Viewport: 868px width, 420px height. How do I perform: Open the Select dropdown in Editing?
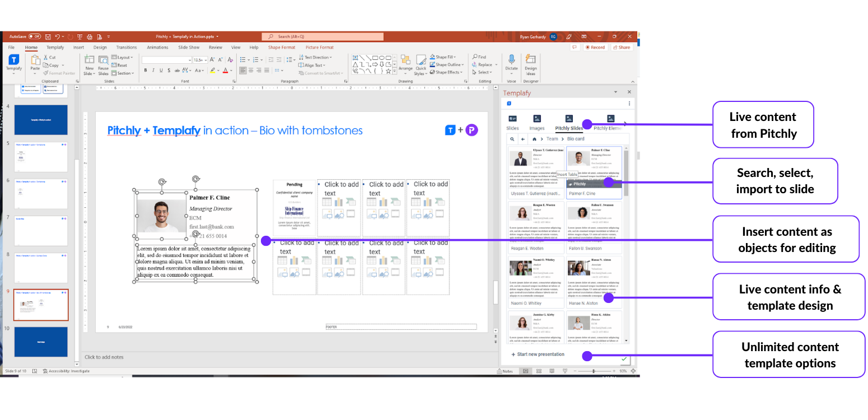click(482, 72)
